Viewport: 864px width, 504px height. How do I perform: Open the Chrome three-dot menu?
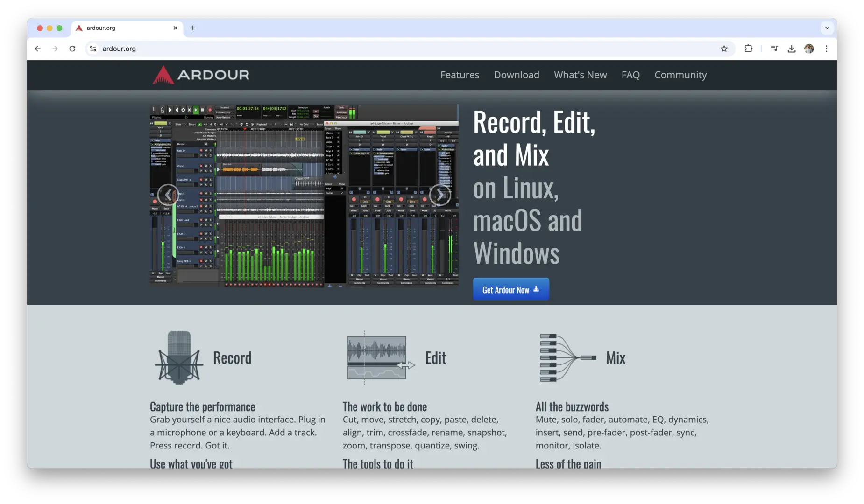pos(826,49)
